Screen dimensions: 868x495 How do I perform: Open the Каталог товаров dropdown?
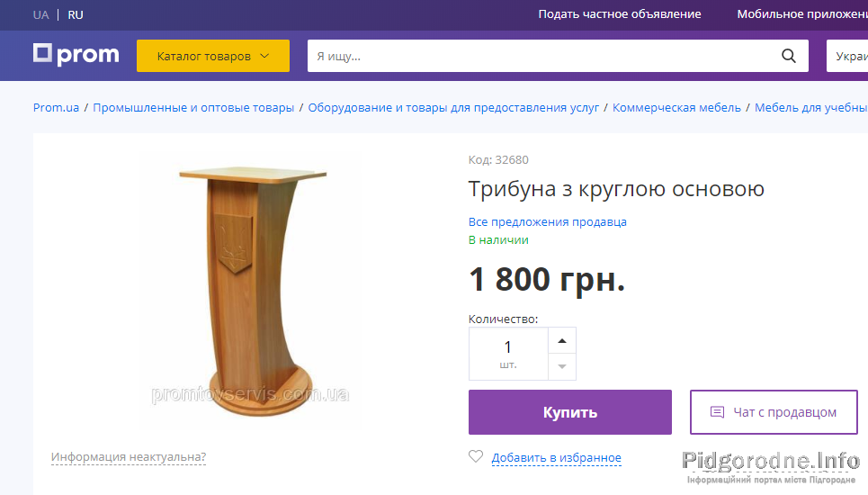[213, 56]
